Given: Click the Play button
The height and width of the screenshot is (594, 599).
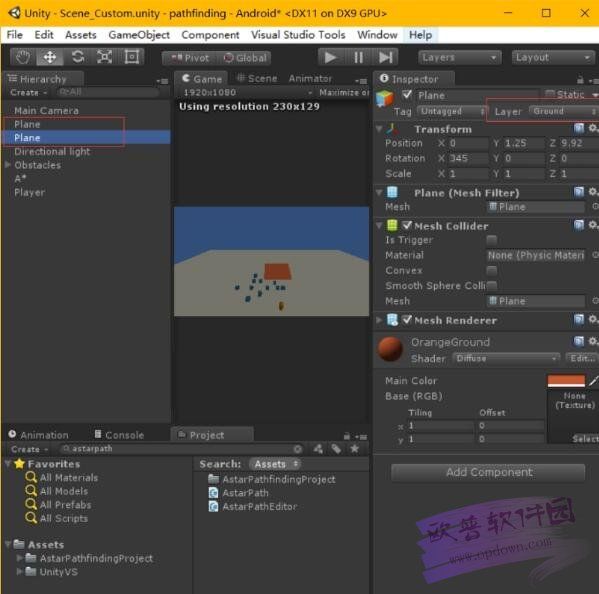Looking at the screenshot, I should tap(331, 58).
